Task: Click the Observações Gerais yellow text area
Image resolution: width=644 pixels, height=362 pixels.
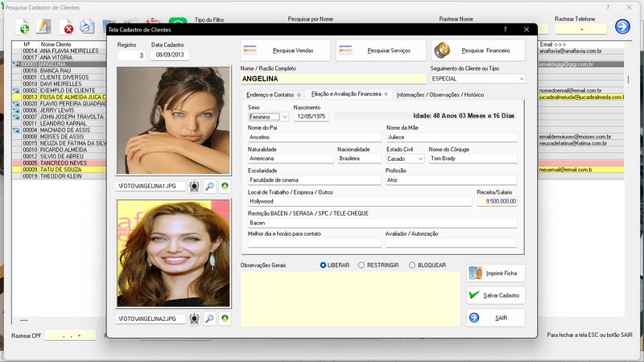Action: [x=350, y=298]
